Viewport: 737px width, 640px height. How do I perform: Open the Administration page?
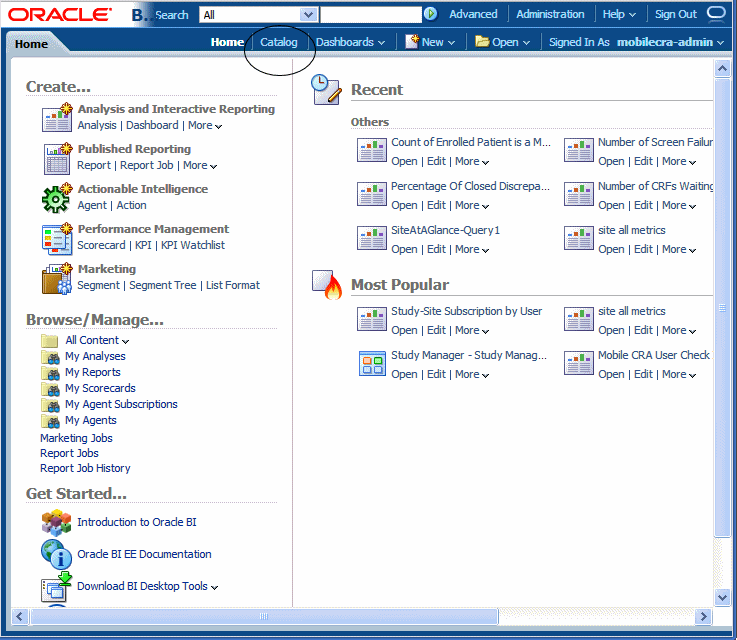click(550, 14)
